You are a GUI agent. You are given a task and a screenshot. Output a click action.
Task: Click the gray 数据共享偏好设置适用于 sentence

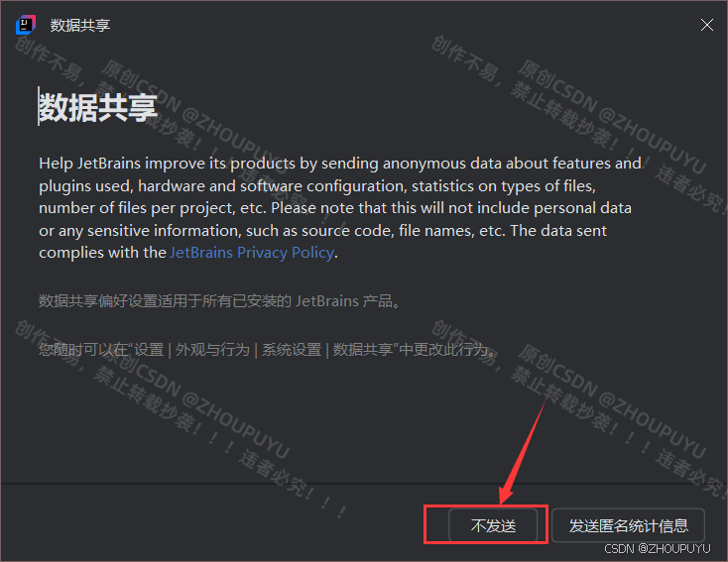pos(219,301)
